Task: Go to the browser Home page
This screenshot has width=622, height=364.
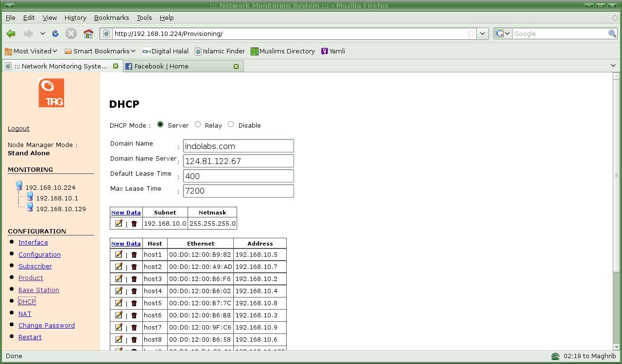Action: (88, 33)
